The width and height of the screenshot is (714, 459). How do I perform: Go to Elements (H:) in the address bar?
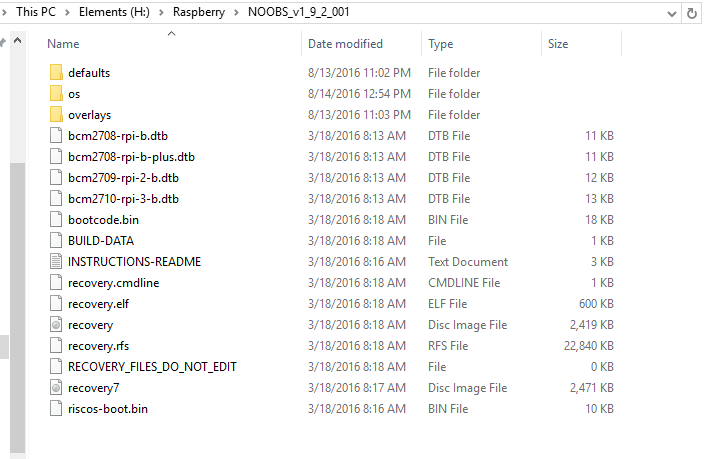click(x=114, y=12)
